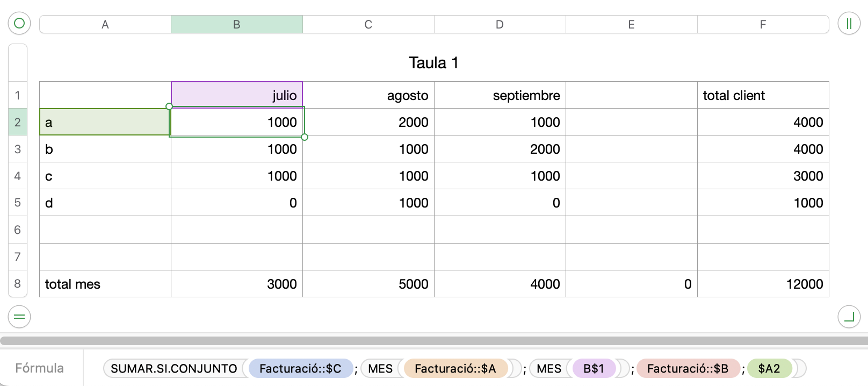Select the B$1 reference token
This screenshot has width=868, height=386.
pos(594,368)
